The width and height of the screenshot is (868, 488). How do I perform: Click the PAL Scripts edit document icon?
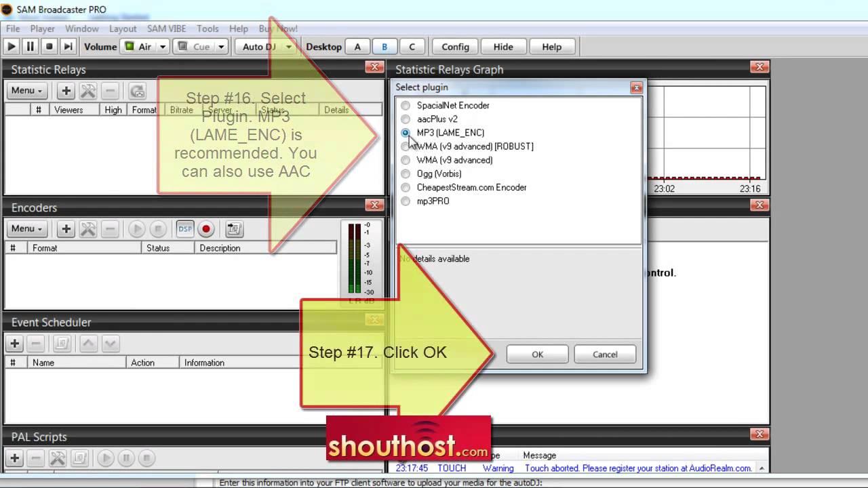pos(79,458)
